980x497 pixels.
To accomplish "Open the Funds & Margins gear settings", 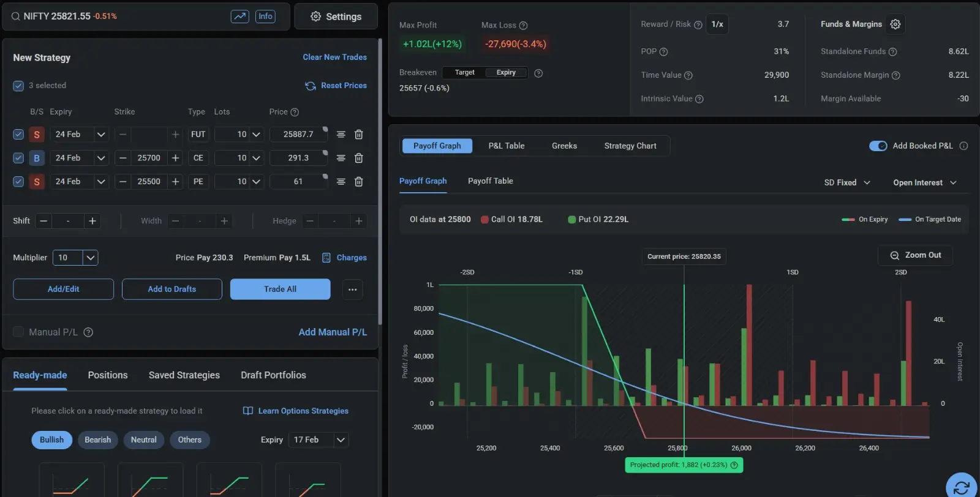I will pyautogui.click(x=895, y=24).
